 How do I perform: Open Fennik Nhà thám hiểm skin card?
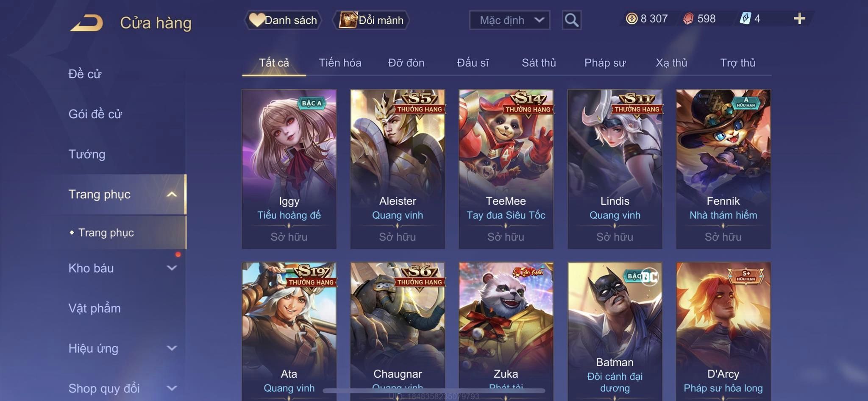coord(723,169)
